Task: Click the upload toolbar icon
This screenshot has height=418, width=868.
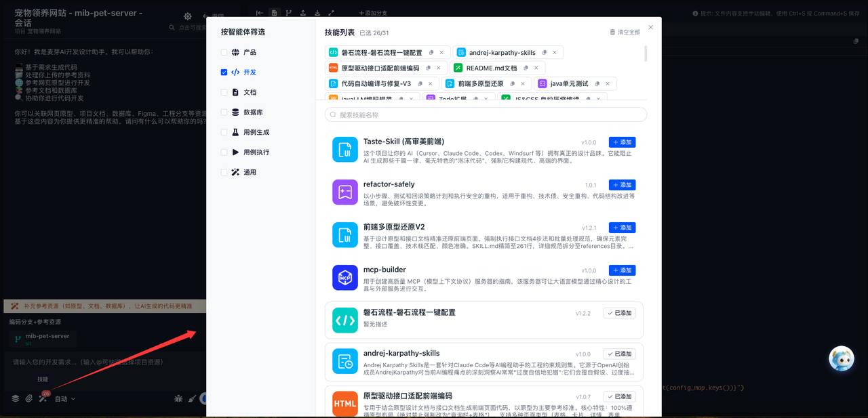Action: (x=302, y=13)
